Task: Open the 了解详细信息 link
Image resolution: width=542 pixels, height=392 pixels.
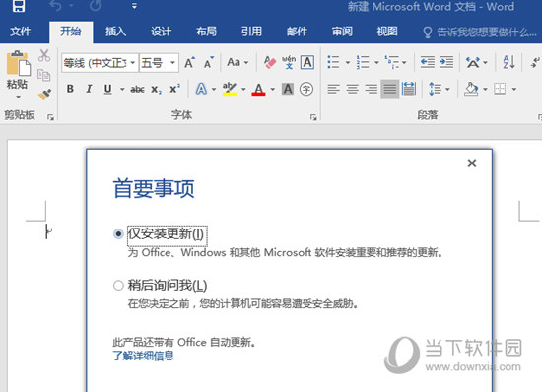Action: click(144, 356)
